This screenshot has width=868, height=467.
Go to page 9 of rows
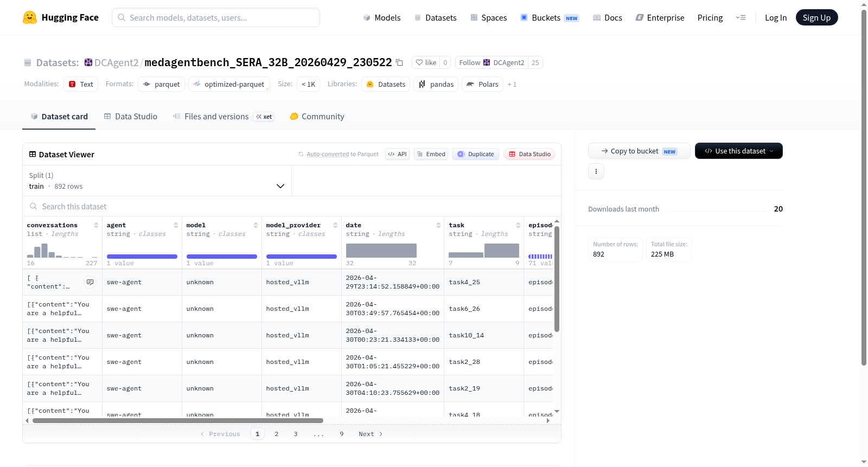coord(342,434)
